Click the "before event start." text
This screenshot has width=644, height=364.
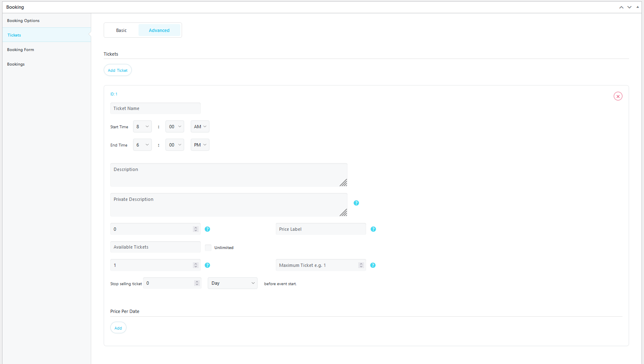point(280,284)
